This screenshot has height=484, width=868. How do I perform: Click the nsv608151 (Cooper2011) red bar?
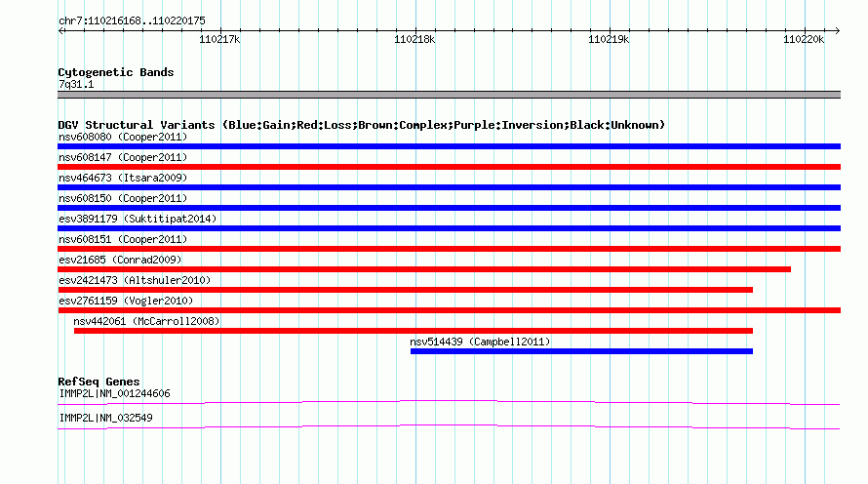point(449,249)
